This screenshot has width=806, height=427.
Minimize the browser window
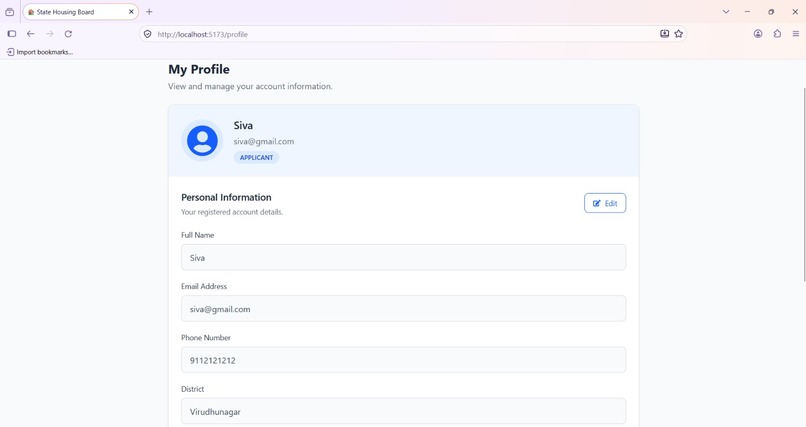(x=747, y=12)
